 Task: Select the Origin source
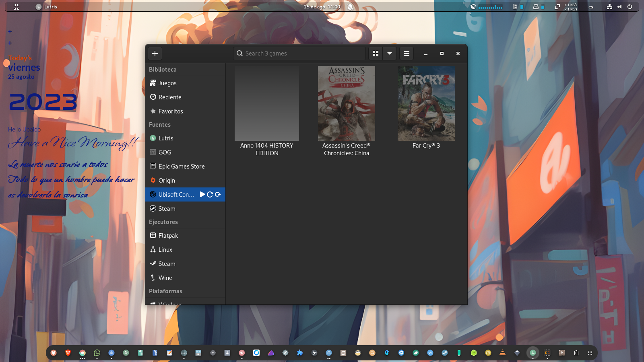(x=185, y=181)
